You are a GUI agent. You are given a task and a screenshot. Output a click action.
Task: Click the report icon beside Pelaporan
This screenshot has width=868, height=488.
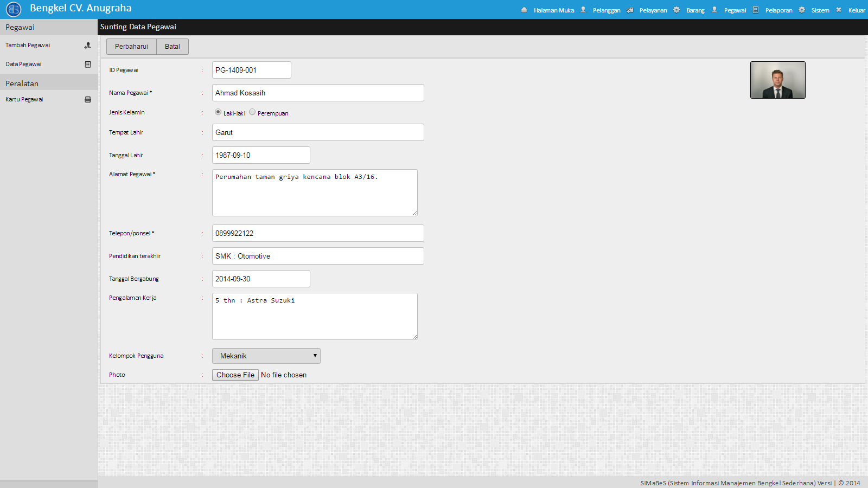(x=756, y=10)
